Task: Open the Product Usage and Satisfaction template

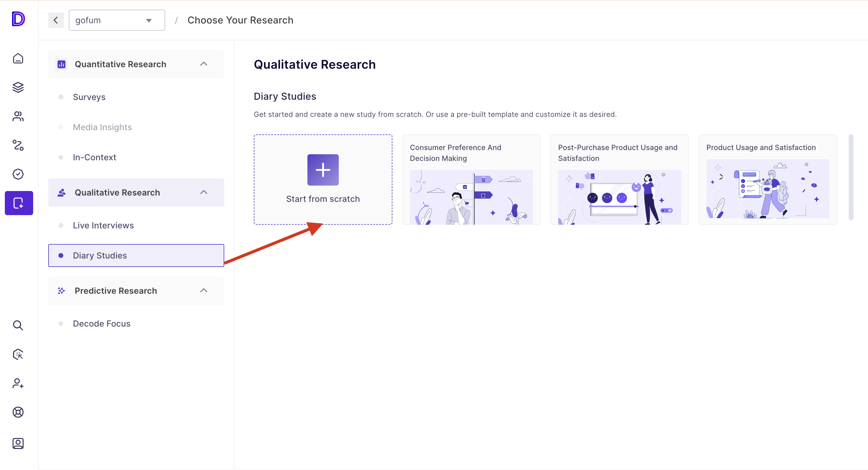Action: [768, 180]
